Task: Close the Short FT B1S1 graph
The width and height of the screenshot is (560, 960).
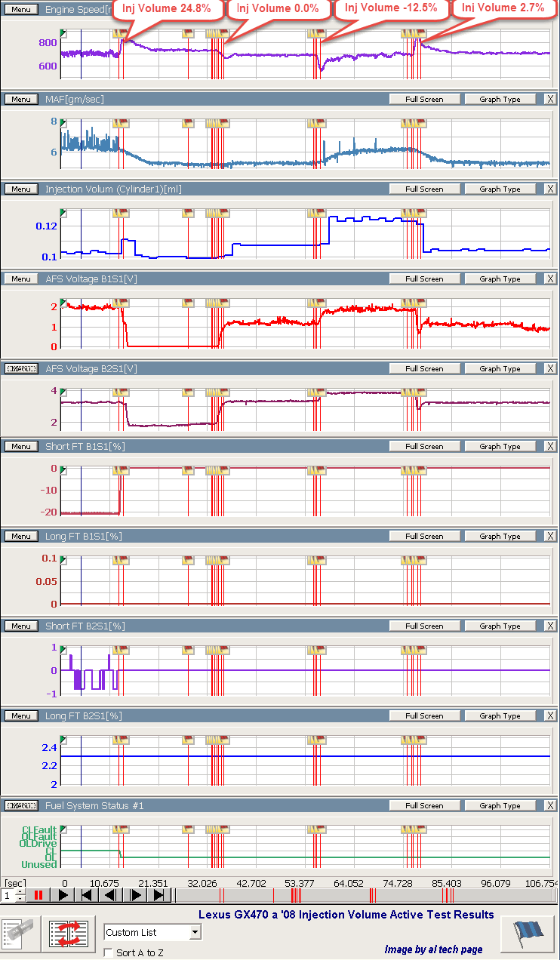Action: pos(549,446)
